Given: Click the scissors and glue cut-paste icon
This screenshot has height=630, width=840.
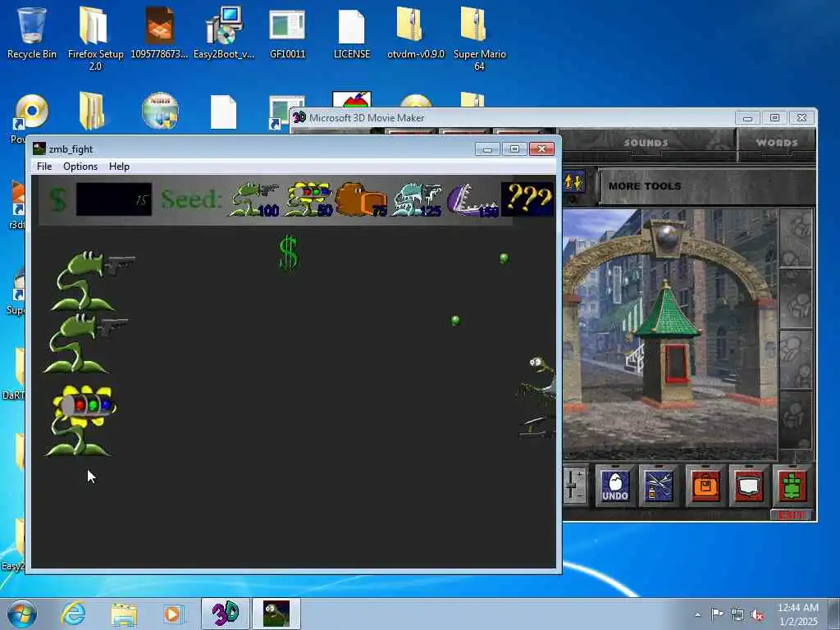Looking at the screenshot, I should pos(659,486).
